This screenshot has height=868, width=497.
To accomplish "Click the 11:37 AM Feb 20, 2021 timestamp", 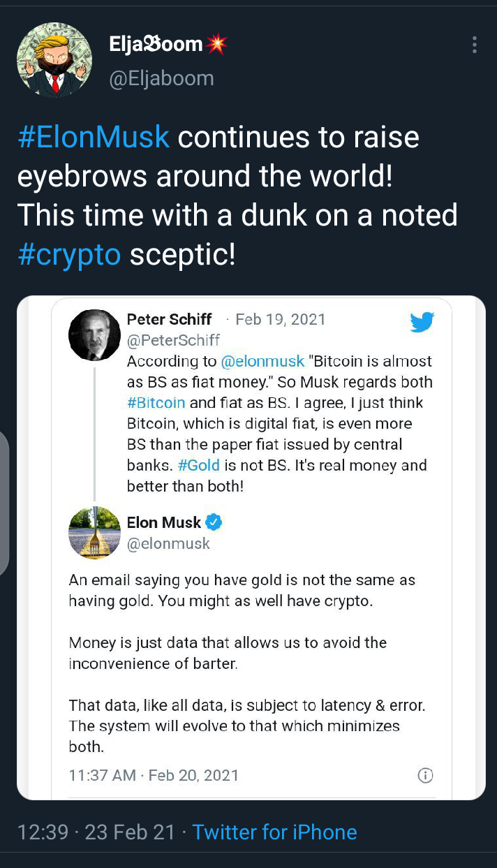I will [x=154, y=775].
